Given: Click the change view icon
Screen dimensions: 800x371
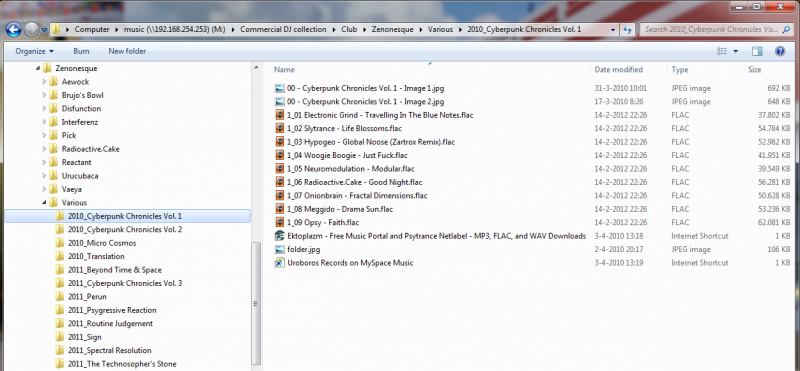Looking at the screenshot, I should (x=721, y=51).
